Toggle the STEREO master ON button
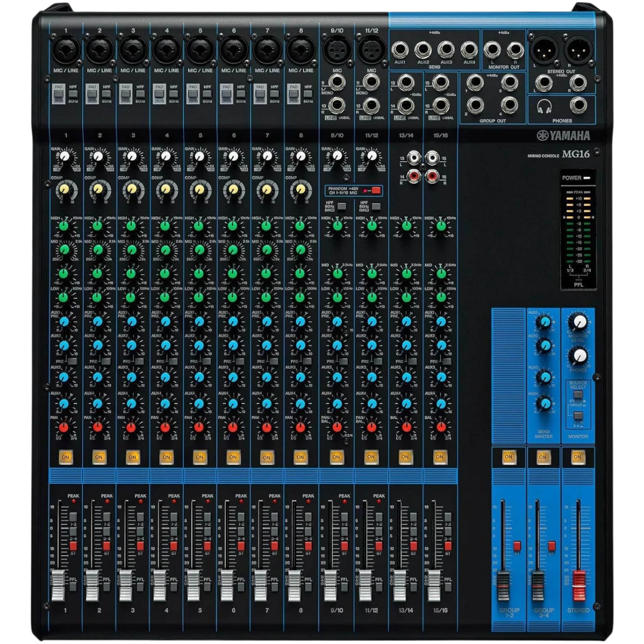644x644 pixels. (577, 457)
